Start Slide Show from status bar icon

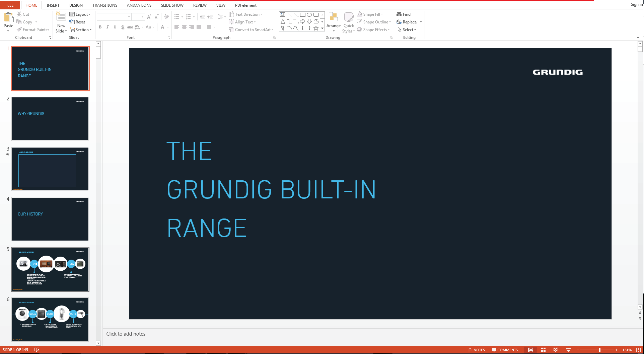pos(568,350)
